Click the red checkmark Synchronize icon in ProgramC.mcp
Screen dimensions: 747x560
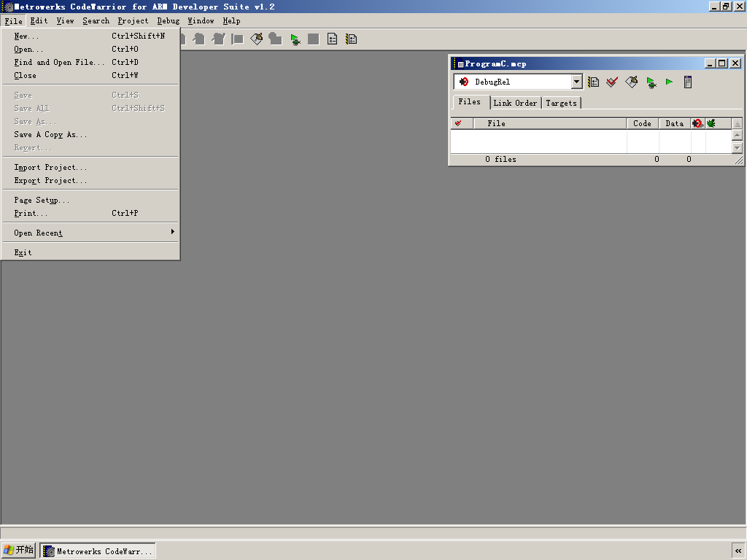click(612, 82)
